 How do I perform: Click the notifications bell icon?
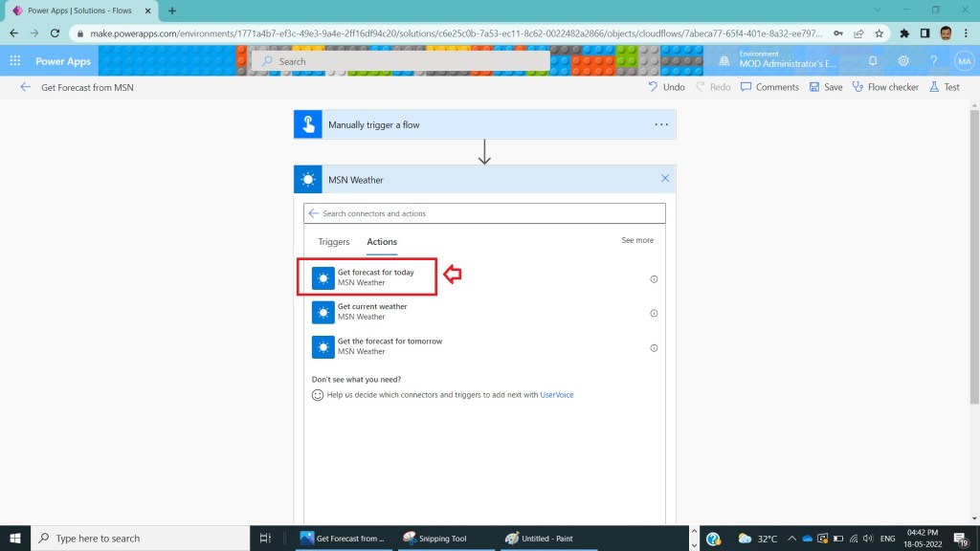tap(873, 61)
